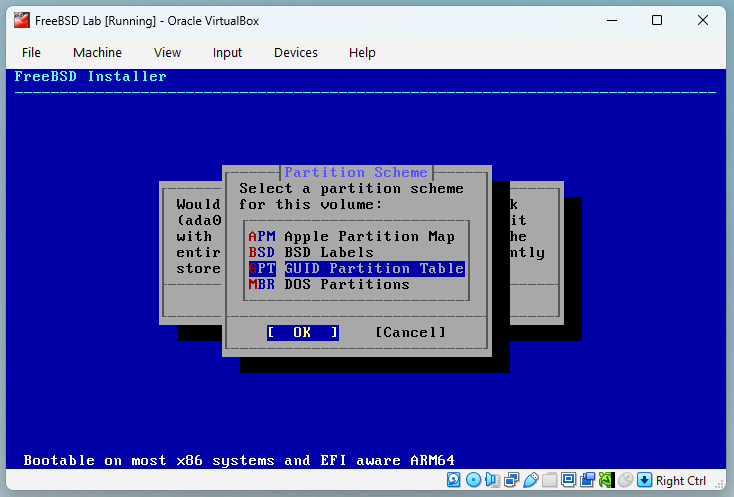Screen dimensions: 734x497
Task: Click the window resize grip in status bar
Action: [719, 484]
